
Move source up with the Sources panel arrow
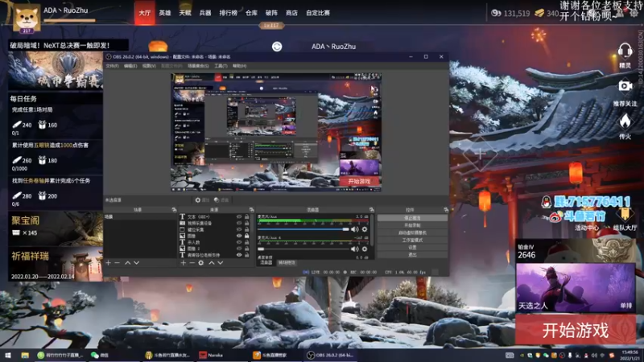(212, 263)
